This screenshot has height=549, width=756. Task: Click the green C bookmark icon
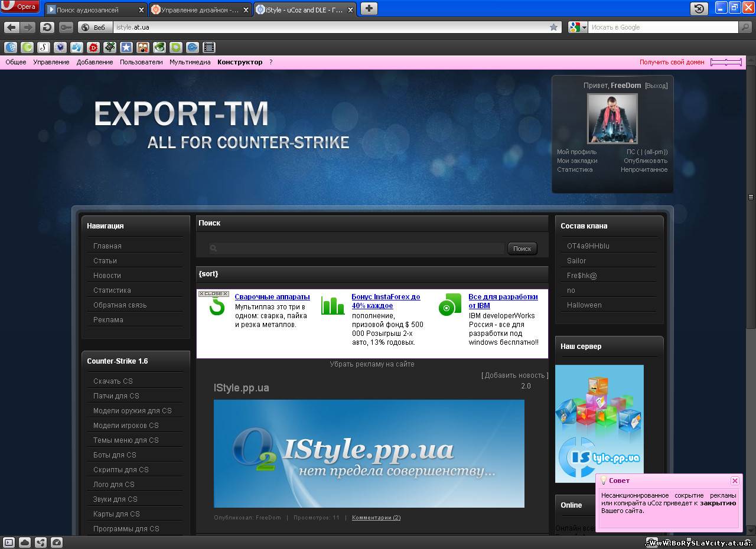pos(27,48)
